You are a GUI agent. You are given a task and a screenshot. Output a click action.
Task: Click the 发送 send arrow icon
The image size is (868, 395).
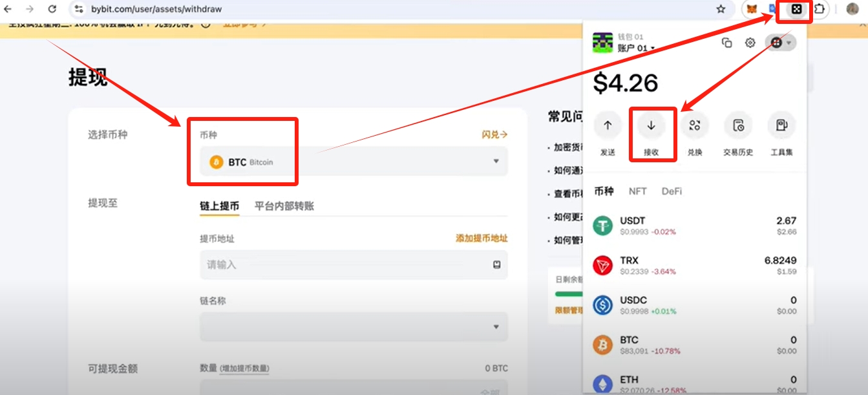[x=608, y=125]
